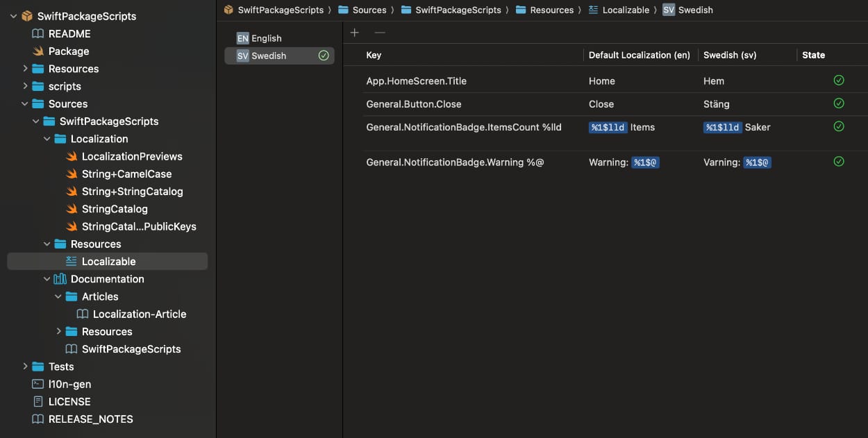
Task: Collapse the Articles folder under Documentation
Action: [58, 296]
